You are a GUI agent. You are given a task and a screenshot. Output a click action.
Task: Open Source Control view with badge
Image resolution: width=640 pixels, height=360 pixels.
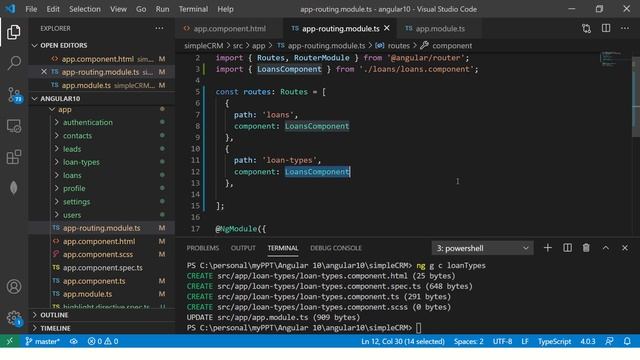pyautogui.click(x=14, y=95)
